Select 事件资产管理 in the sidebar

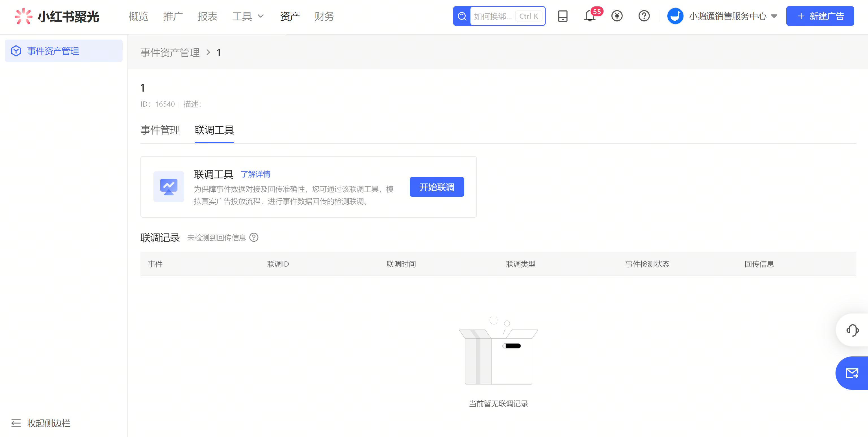(64, 51)
